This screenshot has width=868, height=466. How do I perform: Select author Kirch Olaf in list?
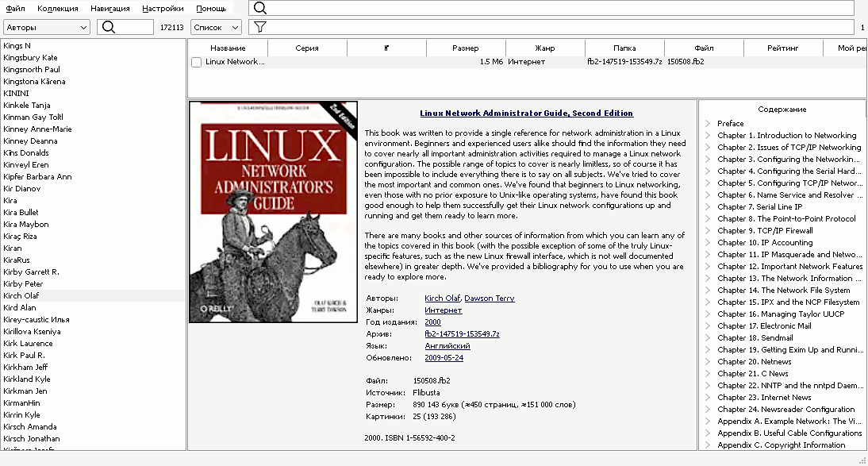(93, 296)
